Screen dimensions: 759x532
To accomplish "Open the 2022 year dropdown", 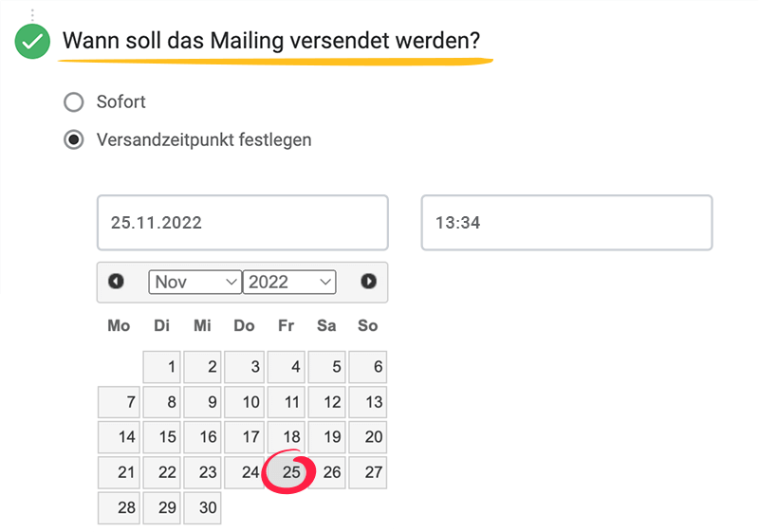I will pos(289,282).
